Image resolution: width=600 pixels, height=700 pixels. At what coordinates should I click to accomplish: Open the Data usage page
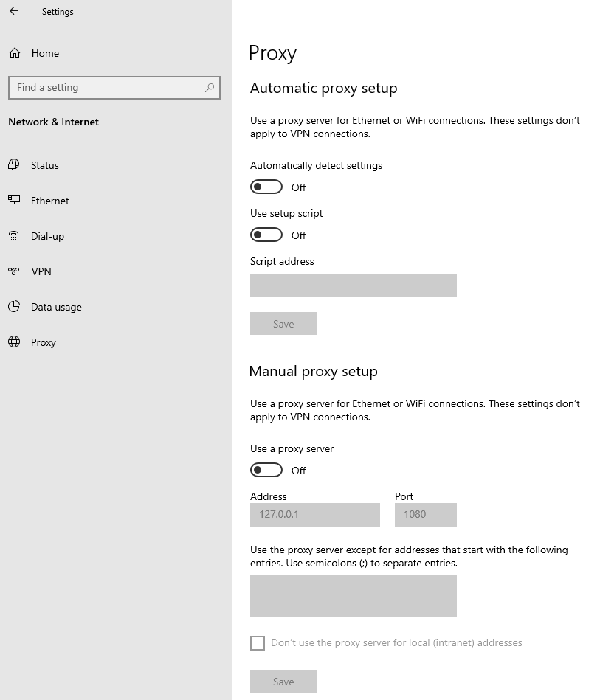click(56, 307)
